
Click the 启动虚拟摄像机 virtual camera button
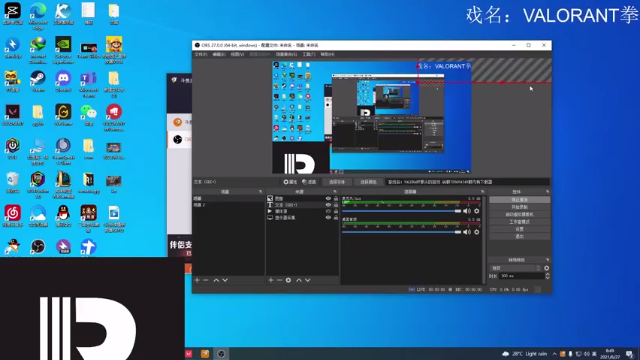(x=519, y=214)
